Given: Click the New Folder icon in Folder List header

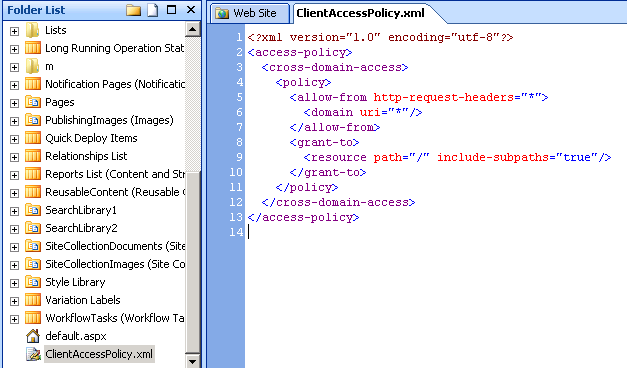Looking at the screenshot, I should tap(134, 10).
